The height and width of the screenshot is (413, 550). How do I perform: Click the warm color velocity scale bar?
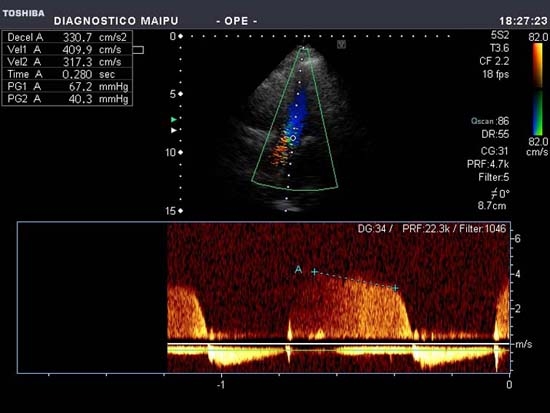[537, 65]
